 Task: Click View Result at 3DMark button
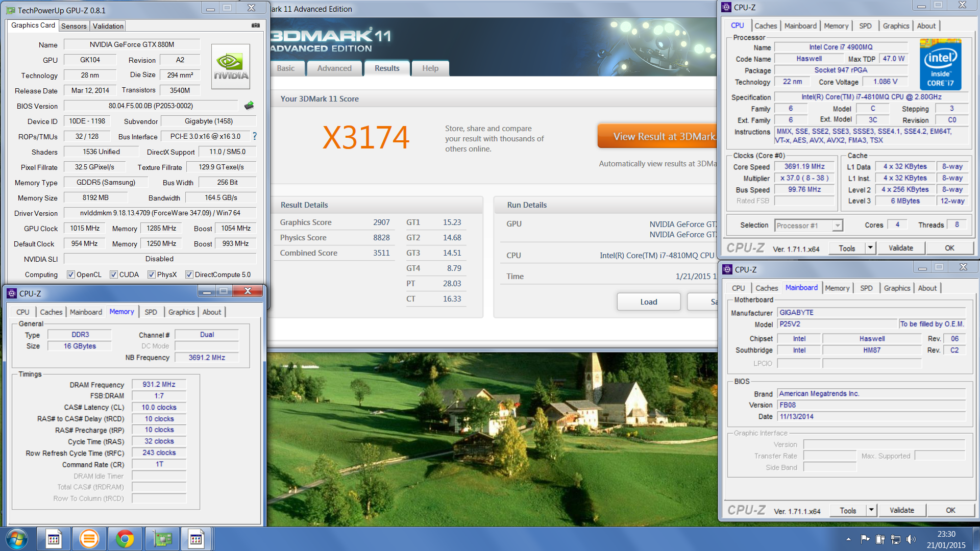657,136
